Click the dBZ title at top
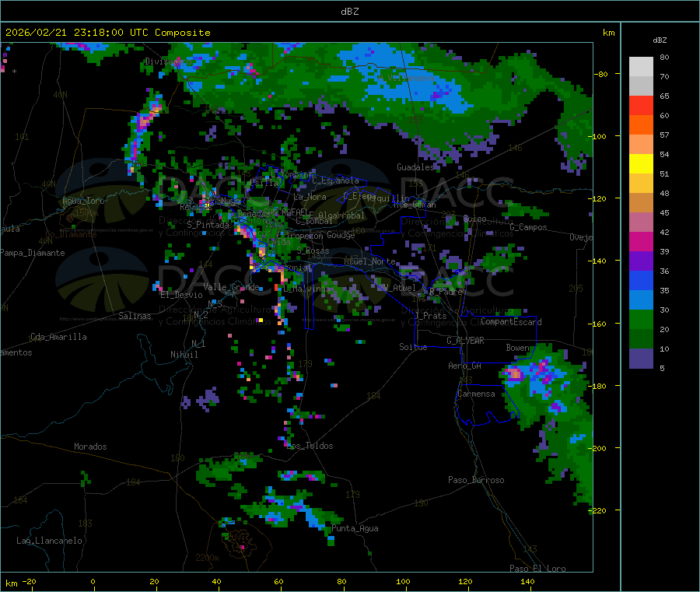Viewport: 700px width, 592px height. 349,12
